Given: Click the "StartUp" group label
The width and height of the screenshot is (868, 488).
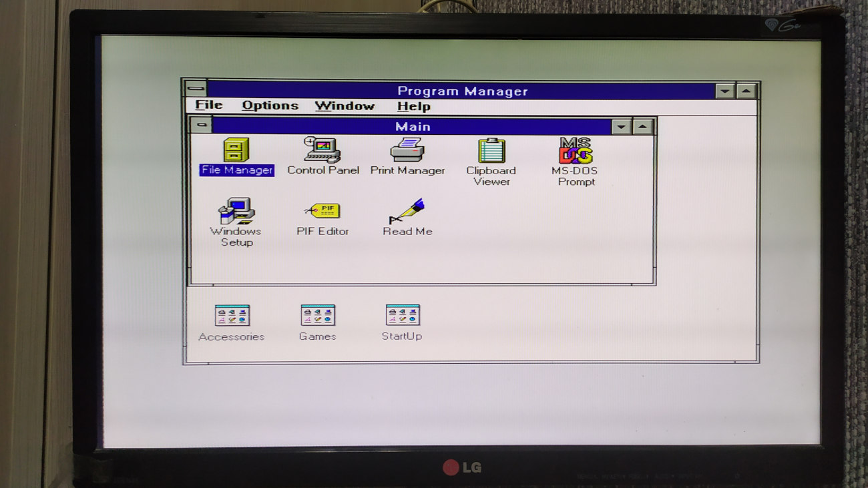Looking at the screenshot, I should tap(402, 336).
